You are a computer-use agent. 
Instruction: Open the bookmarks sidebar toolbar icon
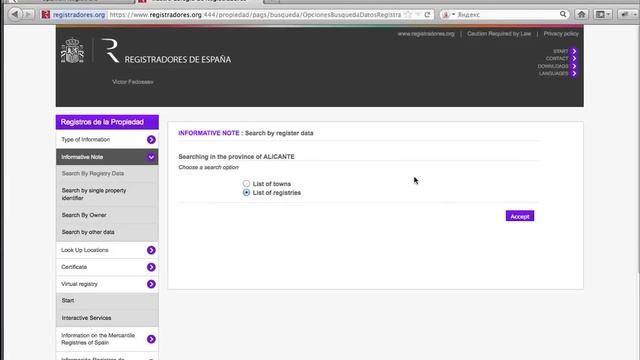click(x=602, y=15)
